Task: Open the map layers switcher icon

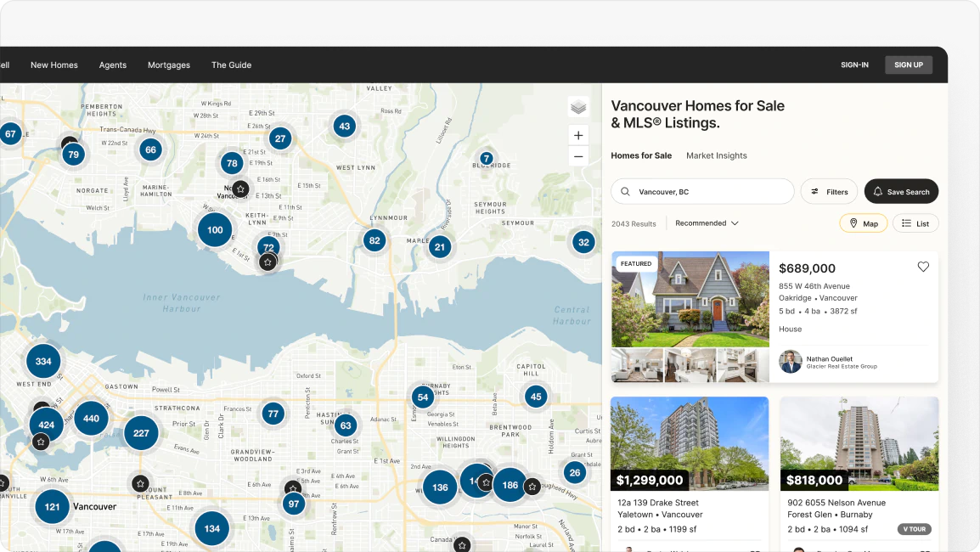Action: tap(578, 107)
